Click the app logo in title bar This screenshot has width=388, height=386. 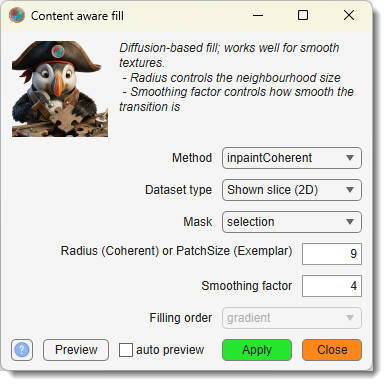click(17, 15)
